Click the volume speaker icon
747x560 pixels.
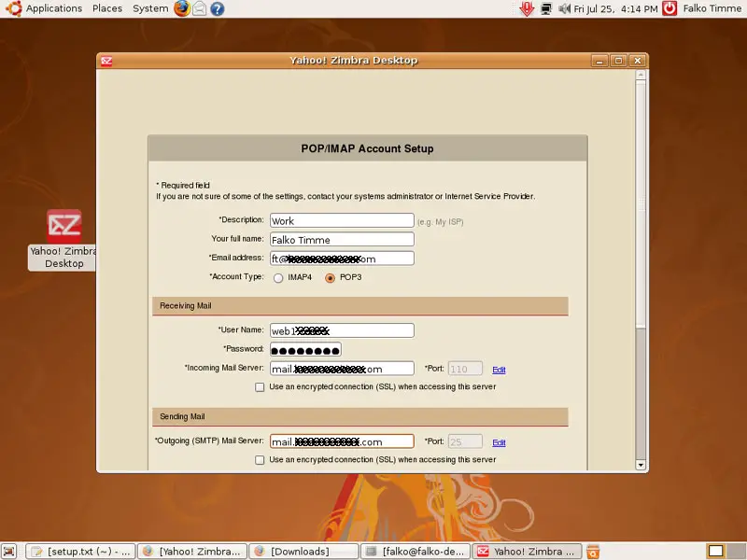564,8
